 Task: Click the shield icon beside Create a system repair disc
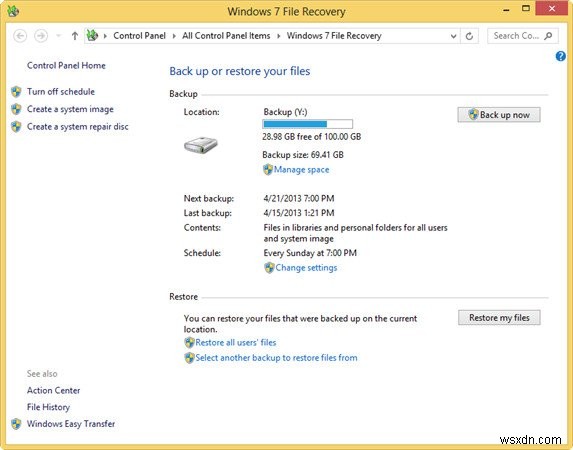coord(16,126)
